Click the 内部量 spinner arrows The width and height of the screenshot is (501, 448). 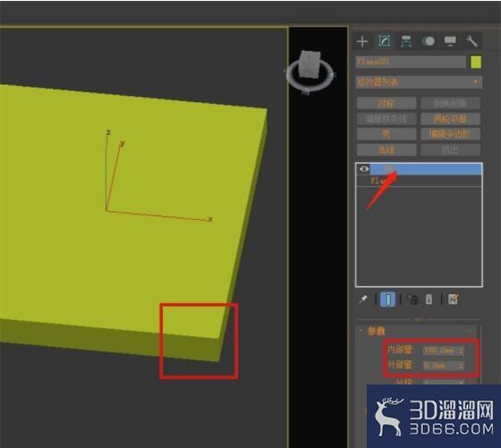pyautogui.click(x=462, y=351)
